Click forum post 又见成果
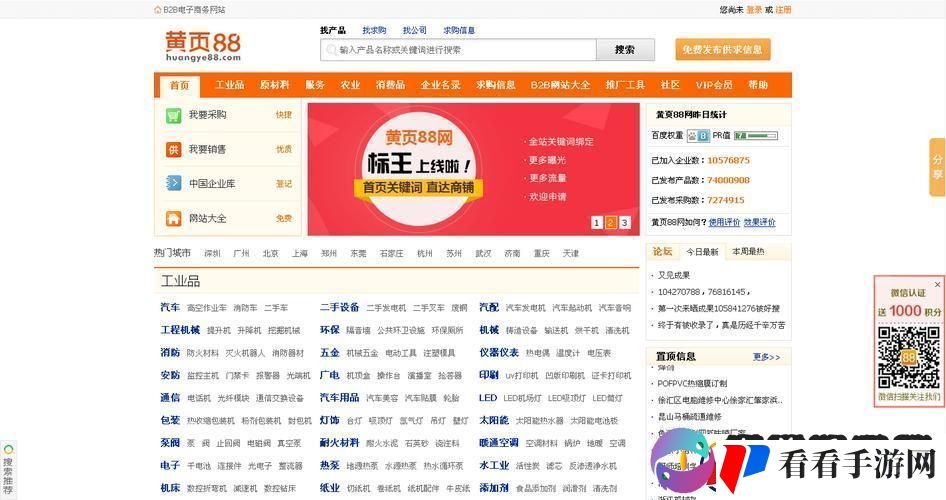 (x=673, y=276)
